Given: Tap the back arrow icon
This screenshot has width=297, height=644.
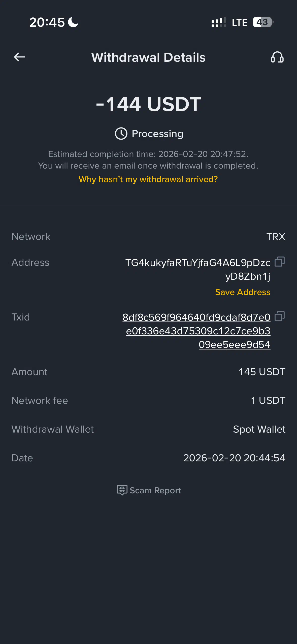Looking at the screenshot, I should tap(19, 57).
